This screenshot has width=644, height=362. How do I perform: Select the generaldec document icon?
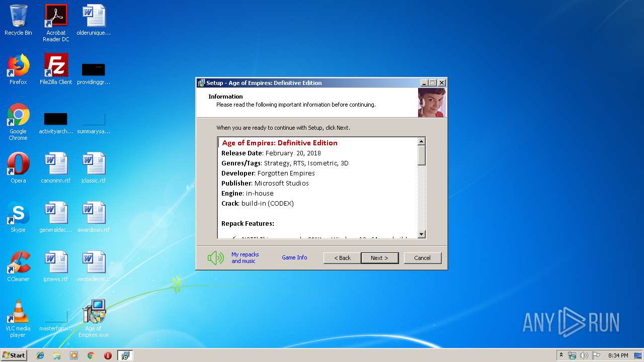click(56, 217)
